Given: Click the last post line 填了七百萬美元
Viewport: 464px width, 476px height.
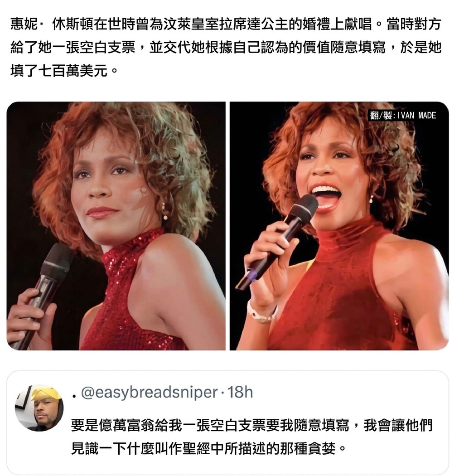Looking at the screenshot, I should tap(64, 71).
